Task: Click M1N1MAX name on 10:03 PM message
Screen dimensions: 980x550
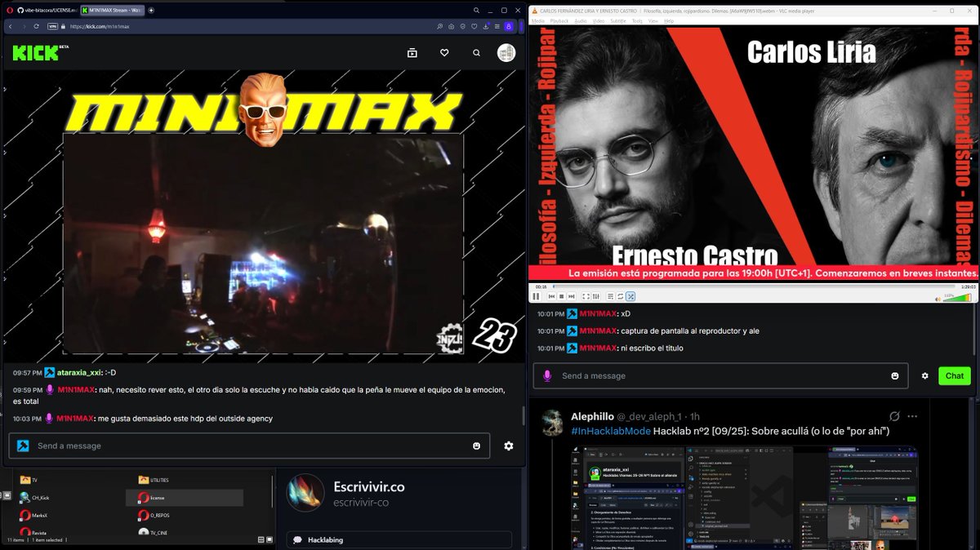Action: tap(74, 419)
